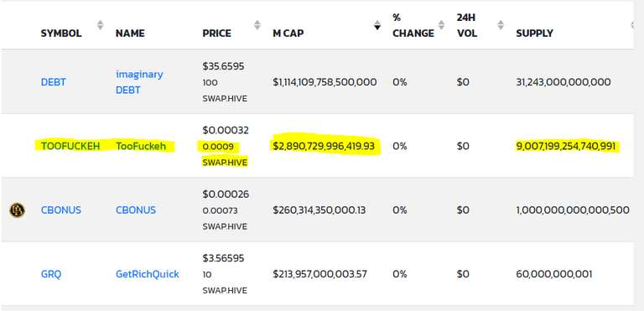
Task: Select the 0.0009 SWAP.HIVE price value
Action: (225, 154)
